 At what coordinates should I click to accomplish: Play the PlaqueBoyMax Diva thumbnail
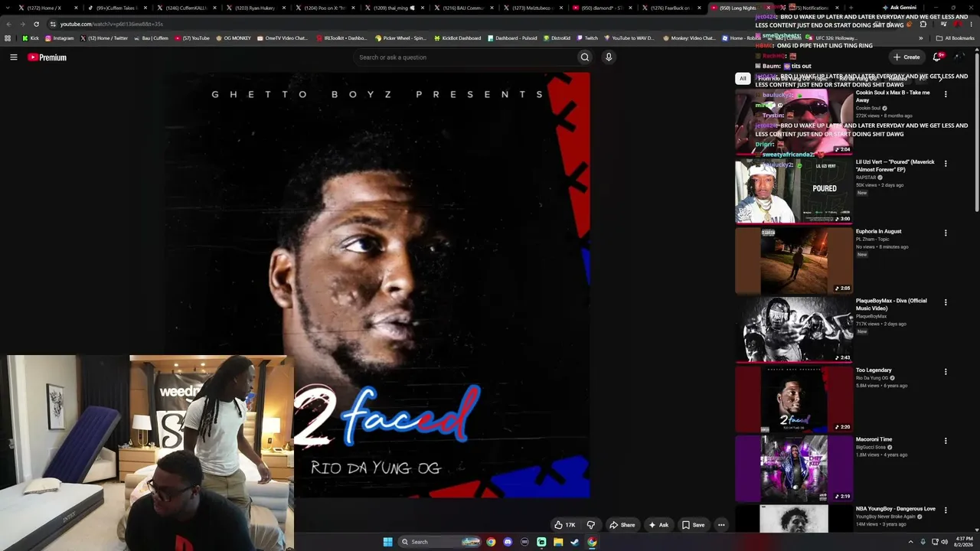pyautogui.click(x=794, y=330)
